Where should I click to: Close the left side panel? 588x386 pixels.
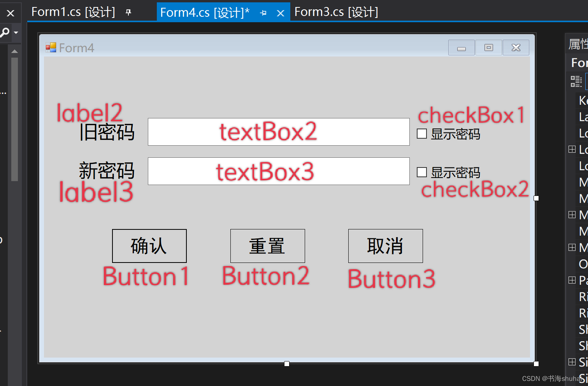click(11, 13)
